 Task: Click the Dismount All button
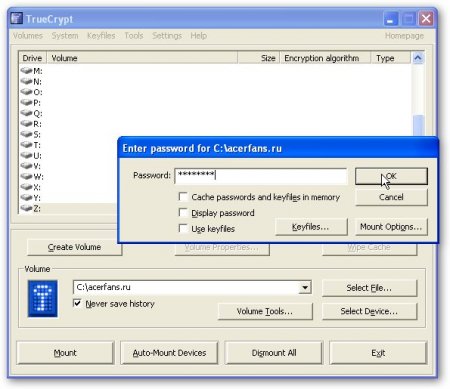point(274,353)
